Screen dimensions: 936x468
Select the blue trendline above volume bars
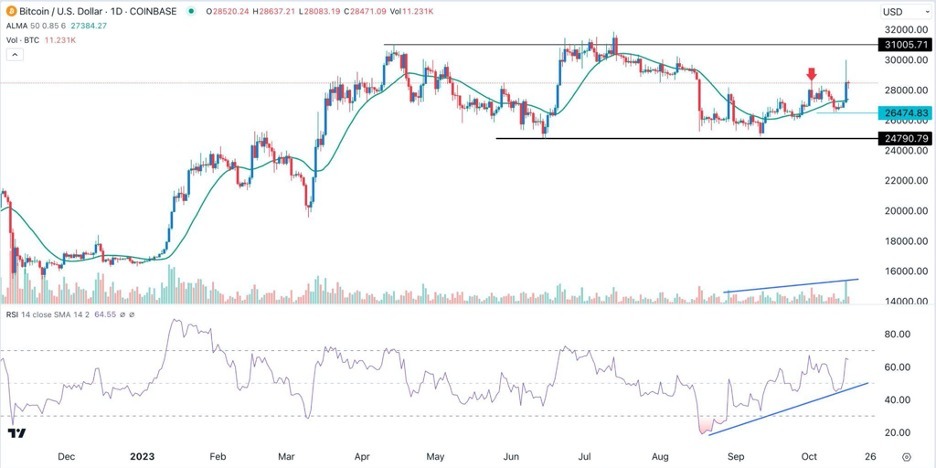tap(791, 285)
